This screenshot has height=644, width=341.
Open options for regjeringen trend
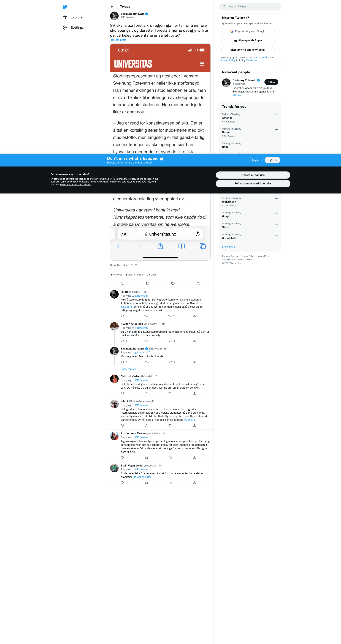tap(276, 199)
